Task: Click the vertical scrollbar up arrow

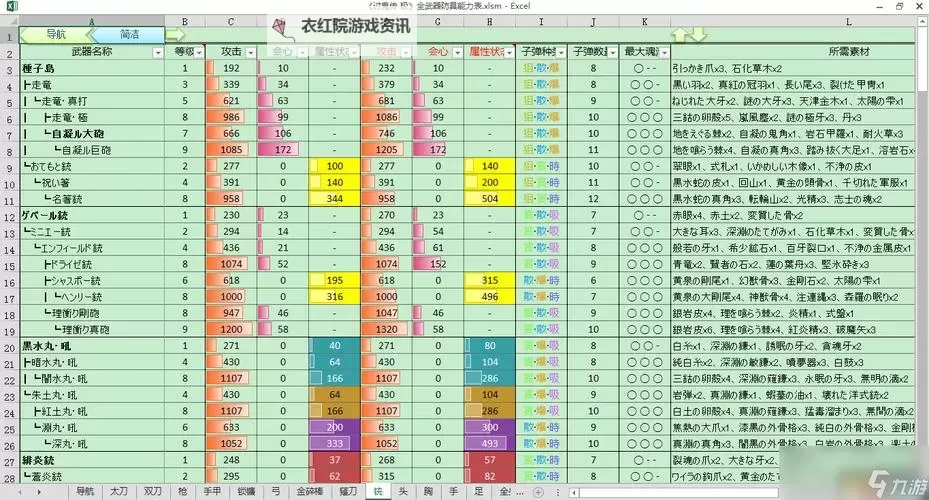Action: 922,22
